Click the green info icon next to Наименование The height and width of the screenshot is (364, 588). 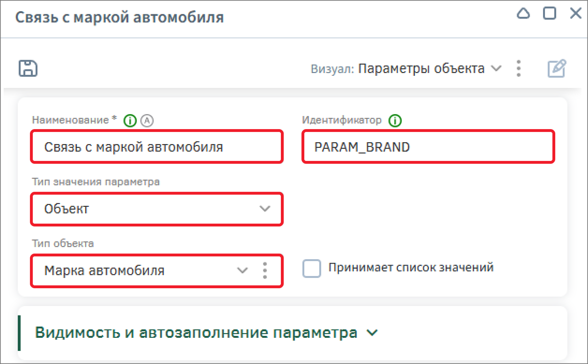pos(130,121)
